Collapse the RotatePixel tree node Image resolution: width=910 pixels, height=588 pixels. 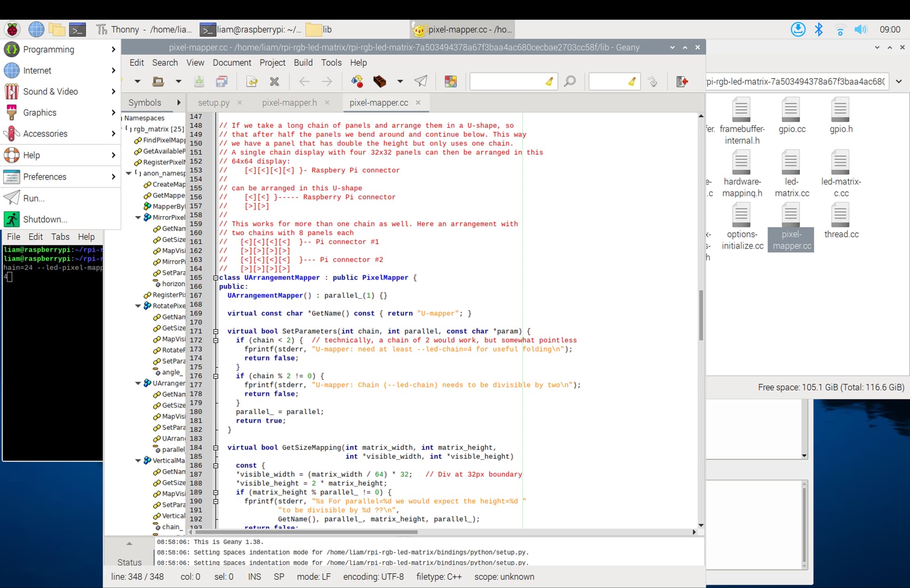pos(138,306)
